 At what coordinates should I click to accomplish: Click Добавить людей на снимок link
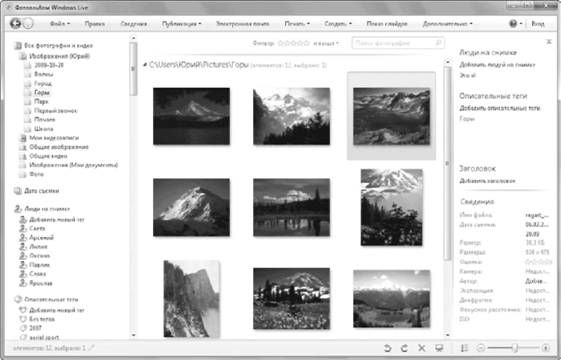pos(497,65)
